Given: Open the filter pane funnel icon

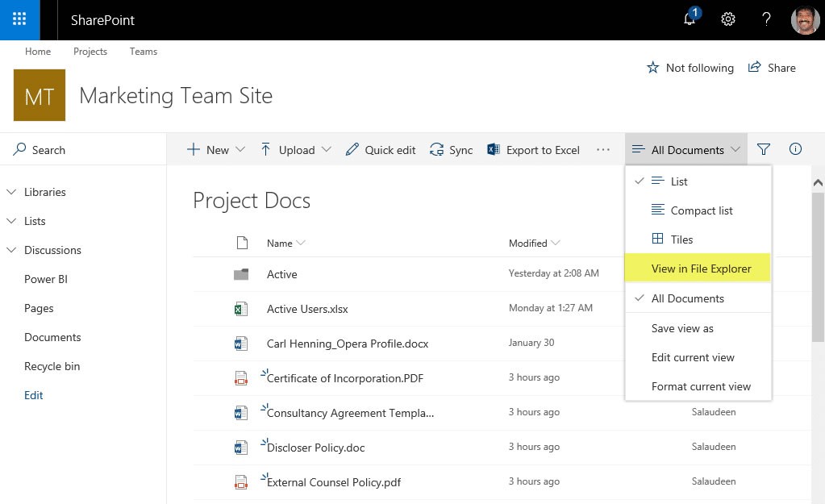Looking at the screenshot, I should [x=762, y=148].
